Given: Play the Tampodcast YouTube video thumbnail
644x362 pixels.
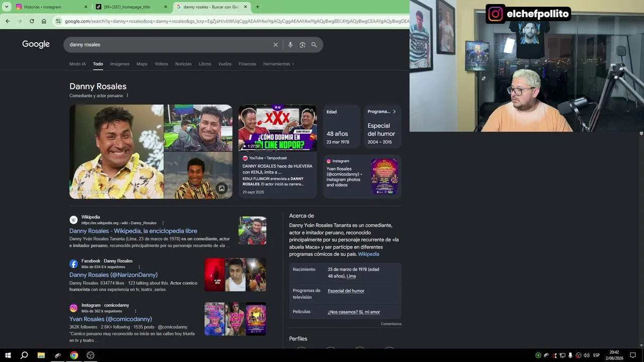Looking at the screenshot, I should (x=278, y=128).
